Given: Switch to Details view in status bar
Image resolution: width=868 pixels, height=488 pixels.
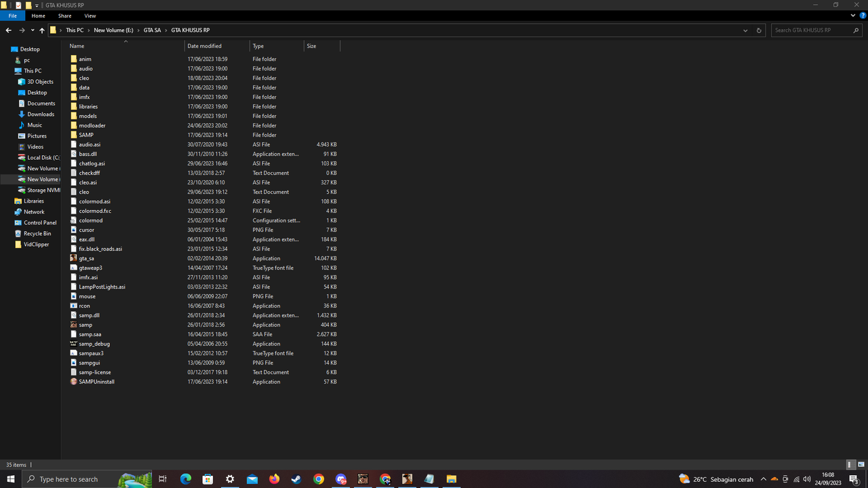Looking at the screenshot, I should [x=850, y=465].
